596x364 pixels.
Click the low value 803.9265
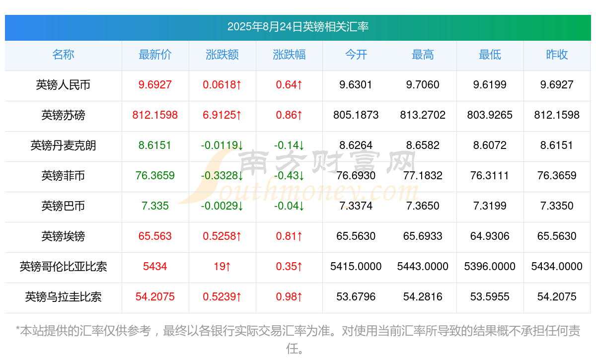tap(490, 115)
